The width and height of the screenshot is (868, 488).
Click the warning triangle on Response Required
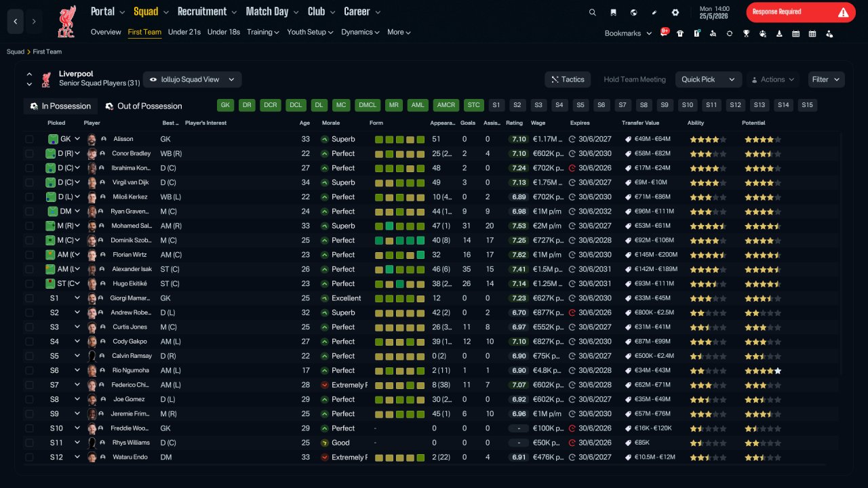[843, 12]
